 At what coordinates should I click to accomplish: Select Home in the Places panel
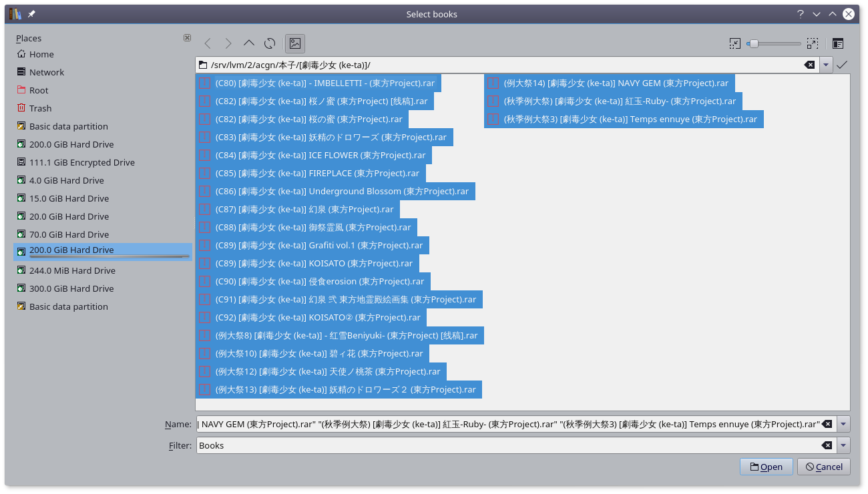(41, 54)
